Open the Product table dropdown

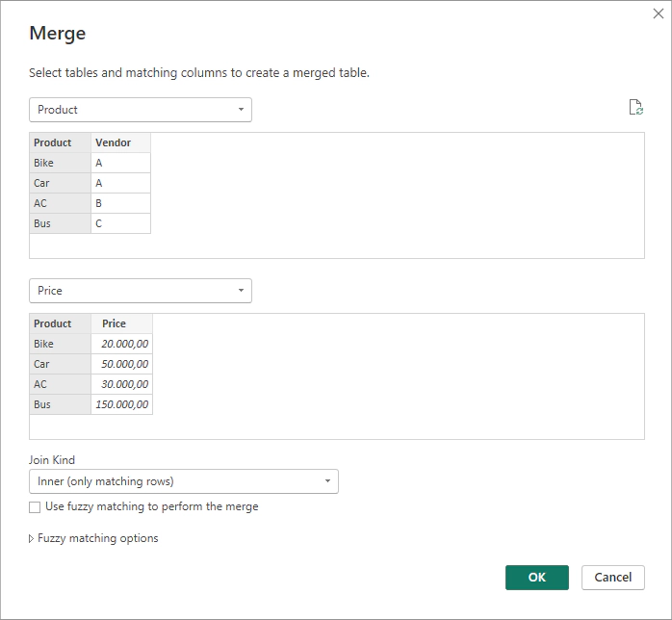point(141,110)
